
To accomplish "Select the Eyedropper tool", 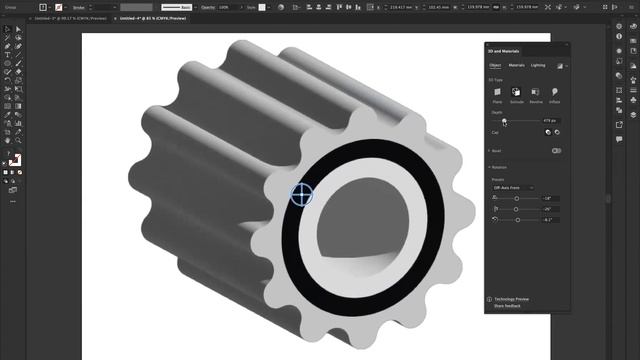I will pos(7,115).
